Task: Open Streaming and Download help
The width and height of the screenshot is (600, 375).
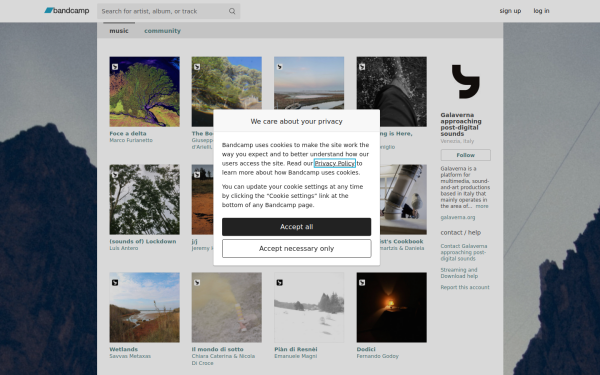Action: coord(459,273)
